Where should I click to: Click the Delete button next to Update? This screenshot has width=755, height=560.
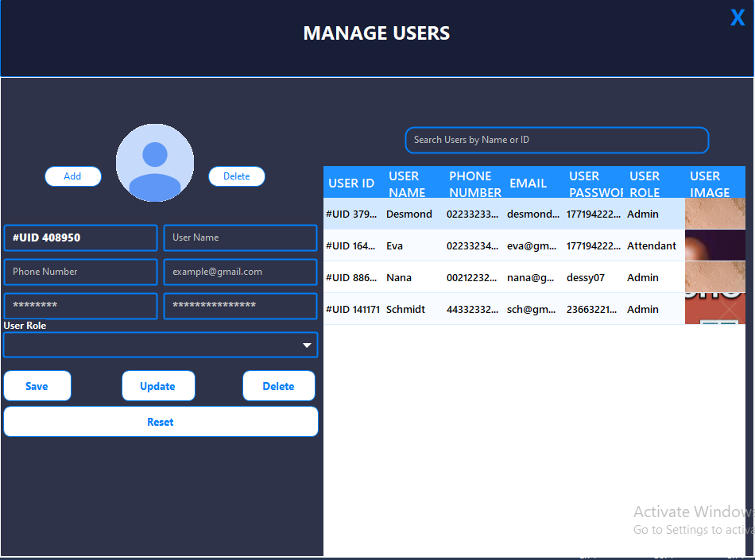[279, 386]
